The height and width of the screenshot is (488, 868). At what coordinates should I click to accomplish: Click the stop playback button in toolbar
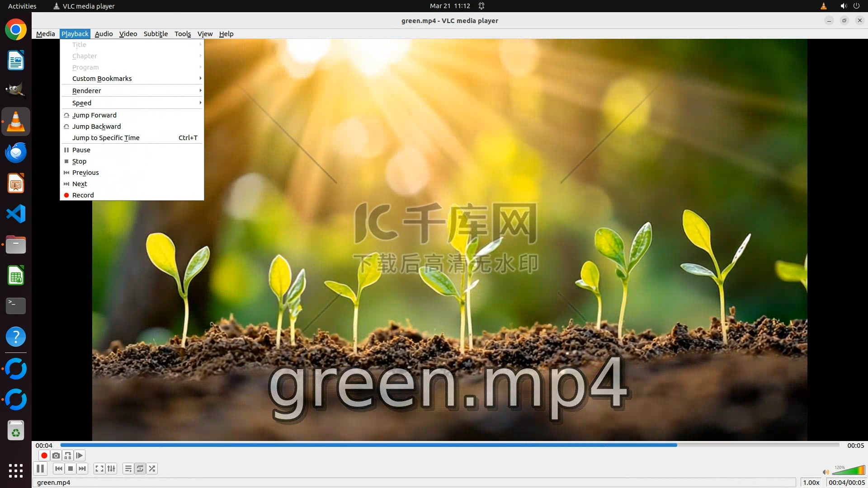pos(71,469)
